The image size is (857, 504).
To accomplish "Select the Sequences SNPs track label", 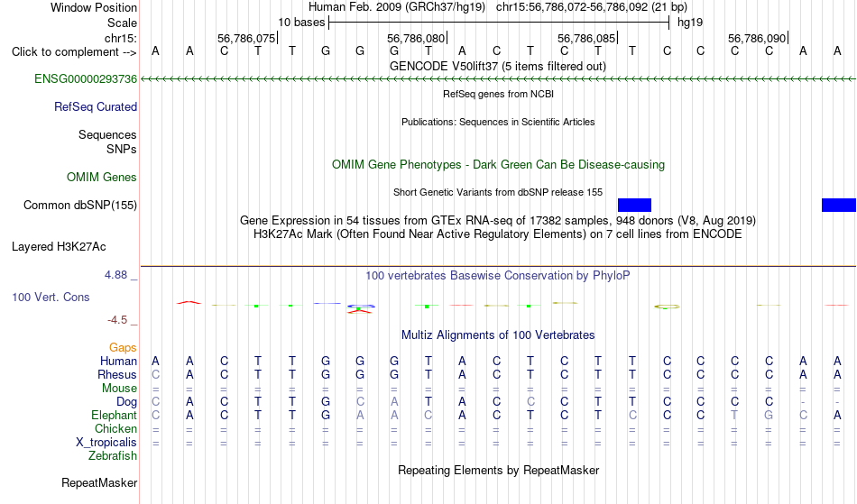I will click(x=107, y=142).
